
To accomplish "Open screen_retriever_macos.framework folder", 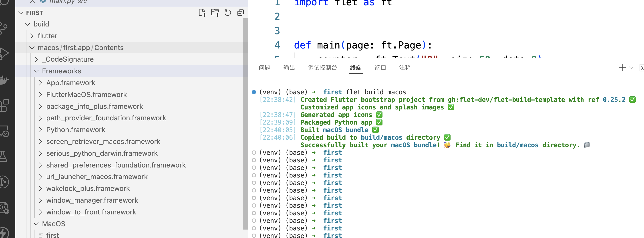I will (103, 141).
